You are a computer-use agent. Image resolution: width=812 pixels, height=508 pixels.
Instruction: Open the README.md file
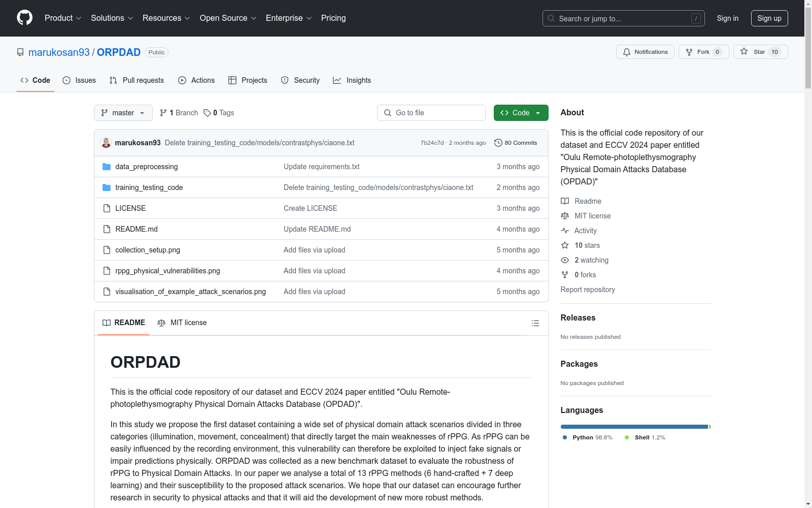[137, 229]
